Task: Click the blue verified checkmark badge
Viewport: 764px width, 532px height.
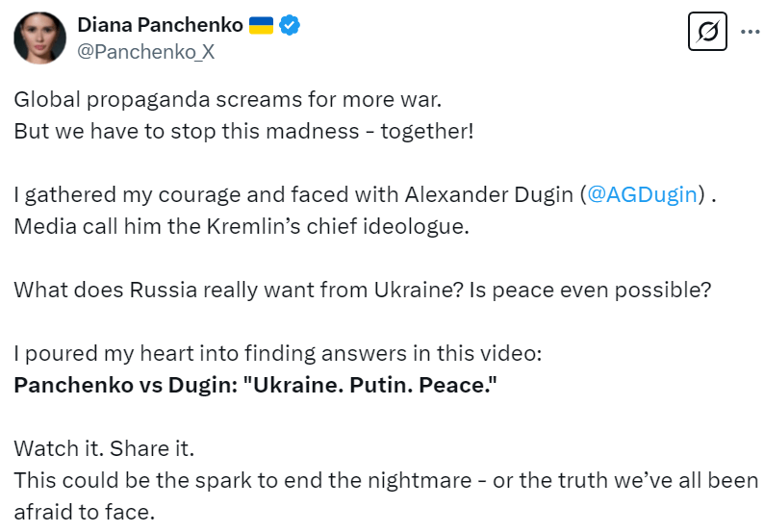Action: pyautogui.click(x=291, y=25)
